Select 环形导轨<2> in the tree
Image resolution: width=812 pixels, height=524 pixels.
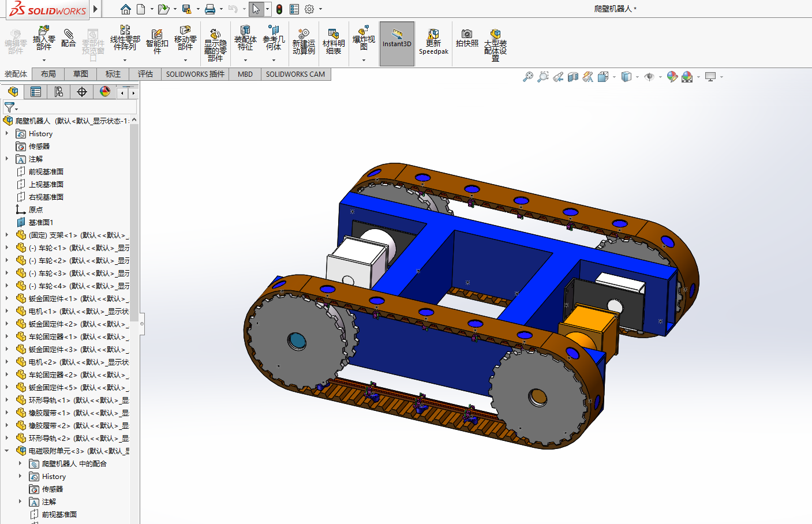click(x=72, y=438)
